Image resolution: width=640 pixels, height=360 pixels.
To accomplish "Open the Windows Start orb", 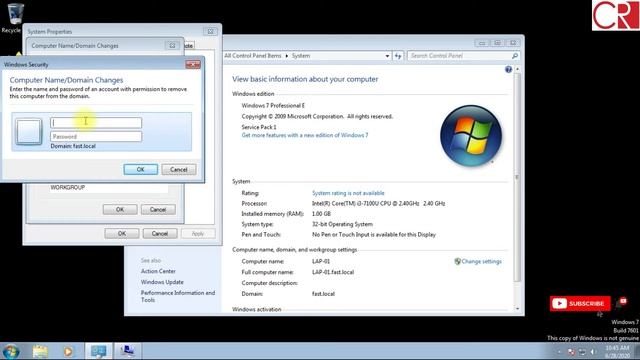I will [11, 351].
